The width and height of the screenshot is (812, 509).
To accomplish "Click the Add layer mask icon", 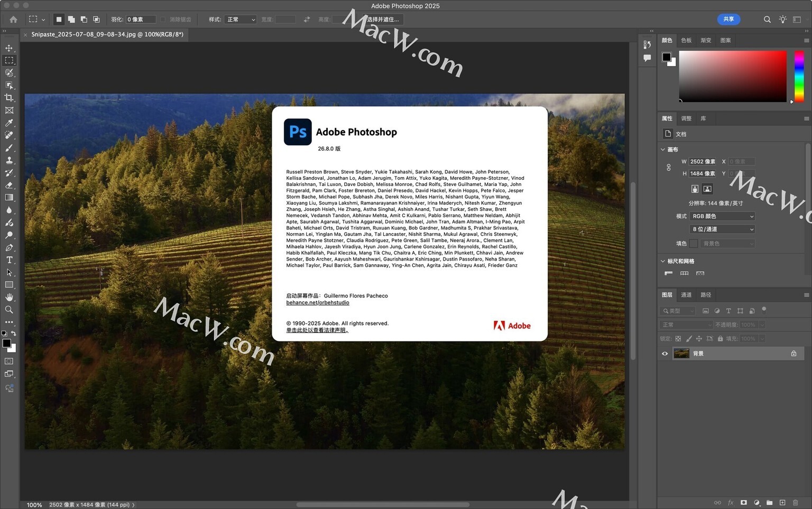I will [x=743, y=503].
